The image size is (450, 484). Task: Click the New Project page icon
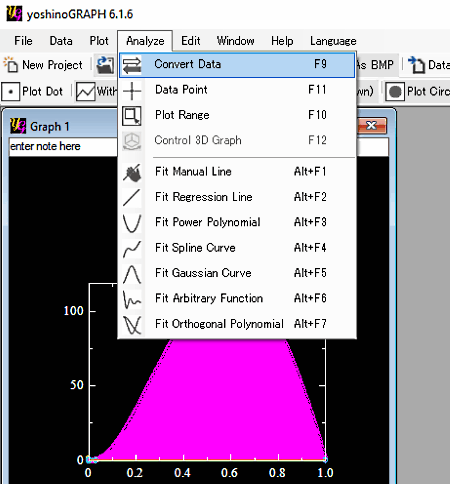coord(11,64)
